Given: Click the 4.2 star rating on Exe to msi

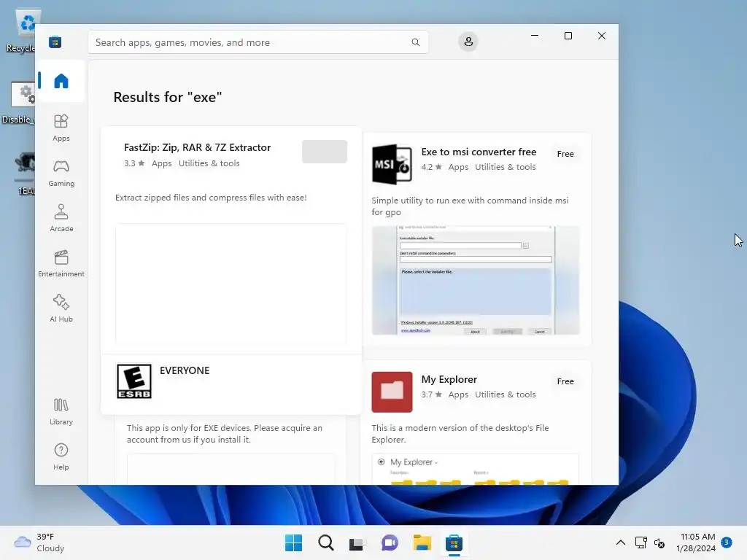Looking at the screenshot, I should [432, 167].
